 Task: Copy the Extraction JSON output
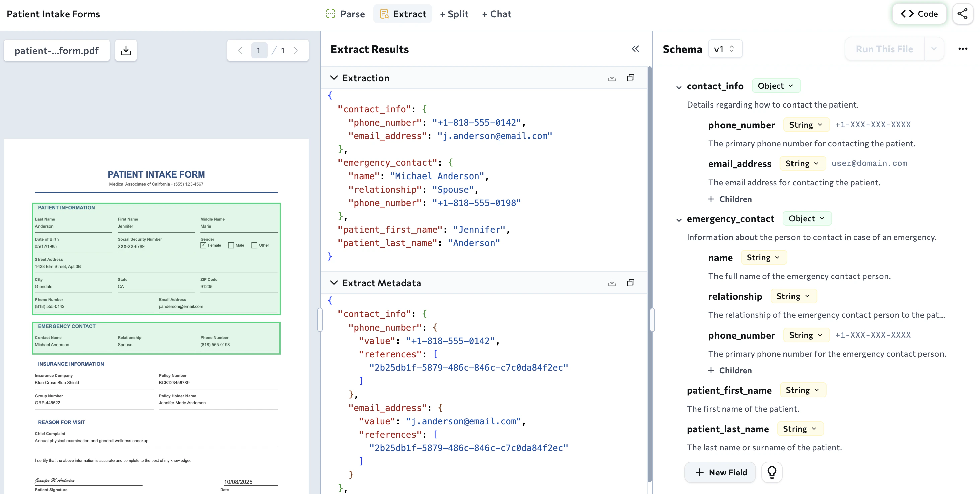coord(631,77)
